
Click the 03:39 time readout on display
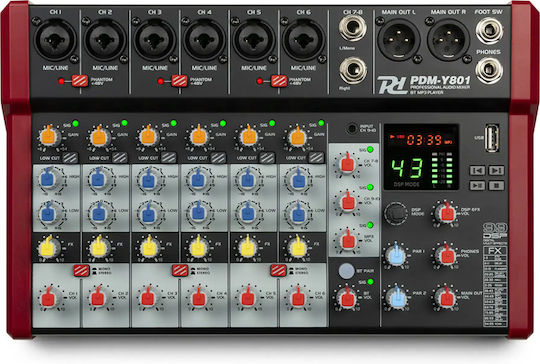click(x=424, y=140)
